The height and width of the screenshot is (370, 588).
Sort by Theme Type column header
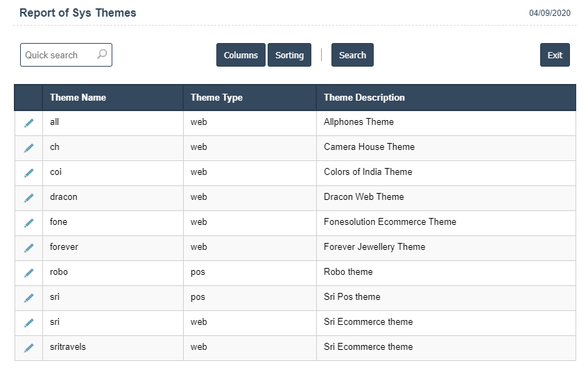(x=216, y=98)
